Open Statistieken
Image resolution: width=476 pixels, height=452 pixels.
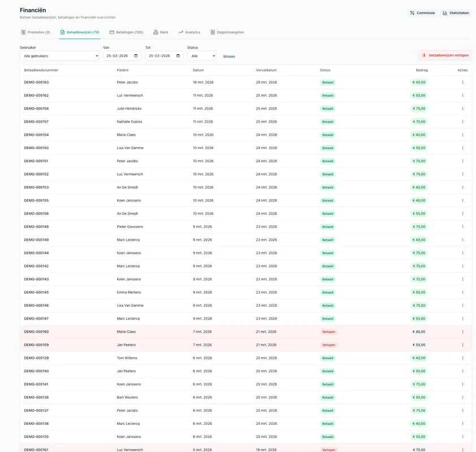pos(456,13)
